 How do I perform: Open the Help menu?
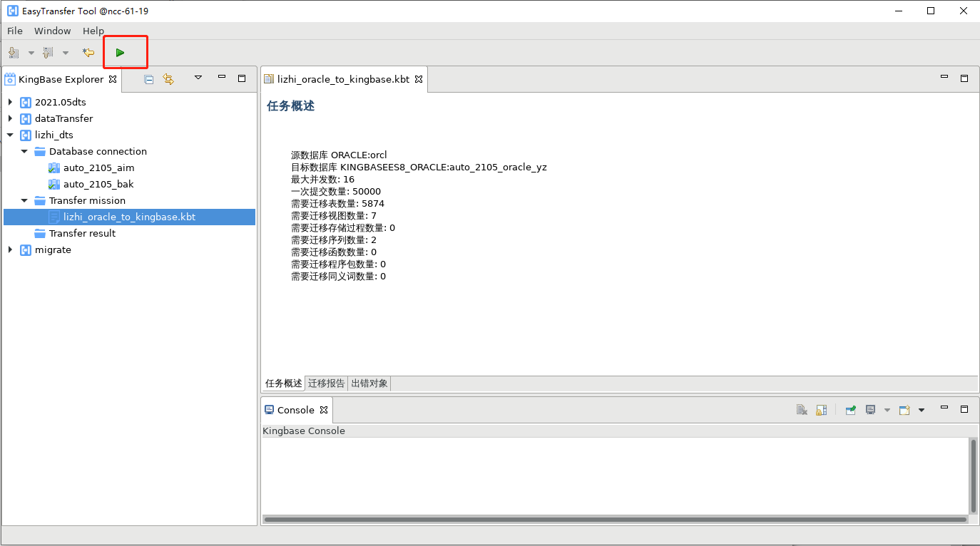pos(93,31)
